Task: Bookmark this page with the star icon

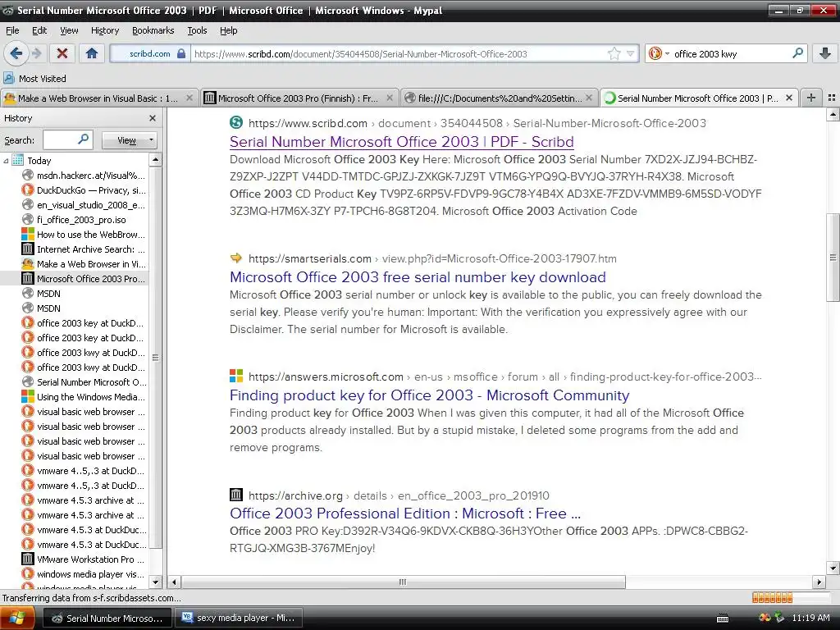Action: [x=614, y=53]
